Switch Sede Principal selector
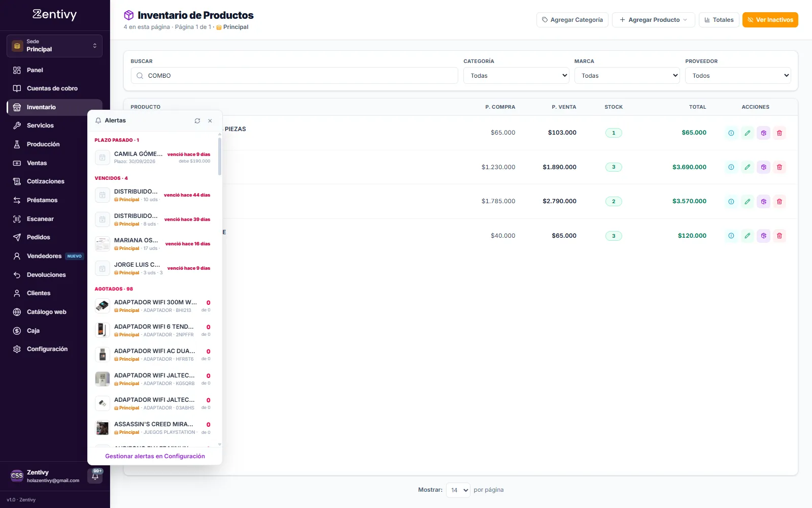 click(55, 46)
